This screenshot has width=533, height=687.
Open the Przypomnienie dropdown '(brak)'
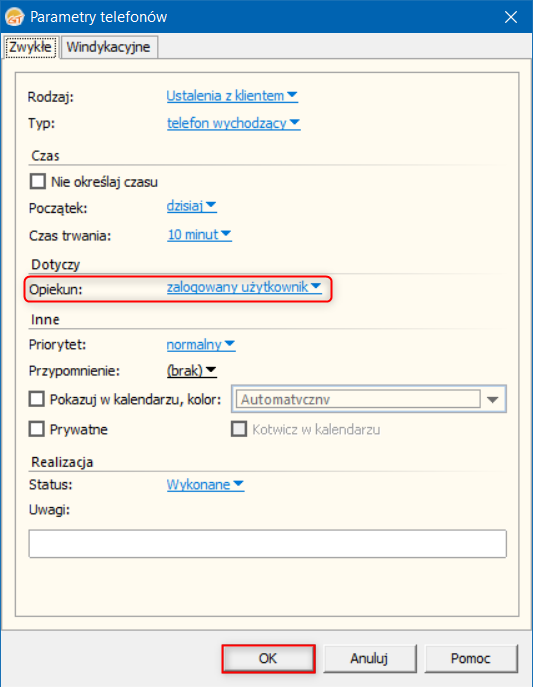pos(191,371)
